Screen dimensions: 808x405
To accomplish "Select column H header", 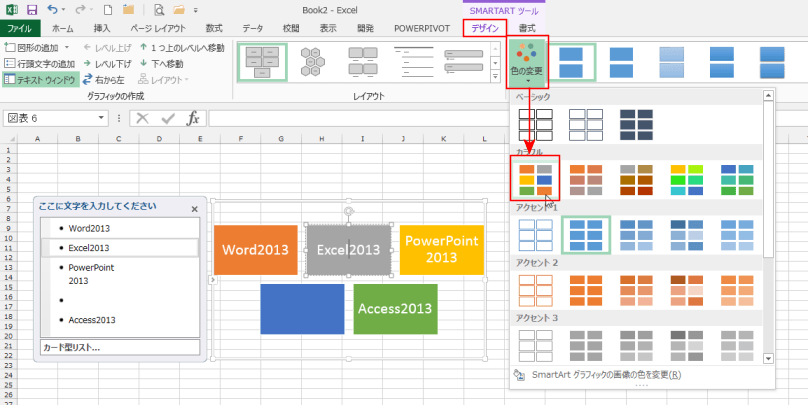I will pyautogui.click(x=322, y=139).
